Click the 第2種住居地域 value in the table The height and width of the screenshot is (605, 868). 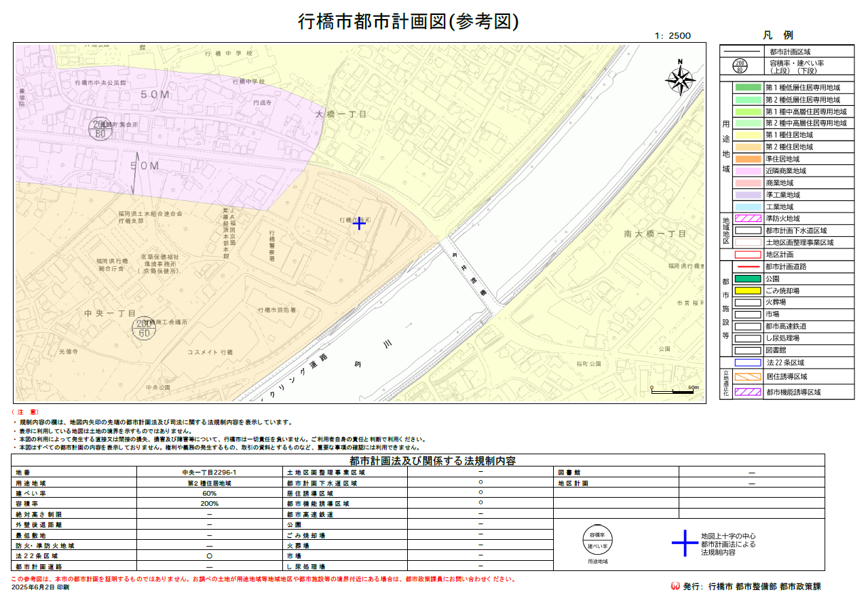tap(209, 483)
